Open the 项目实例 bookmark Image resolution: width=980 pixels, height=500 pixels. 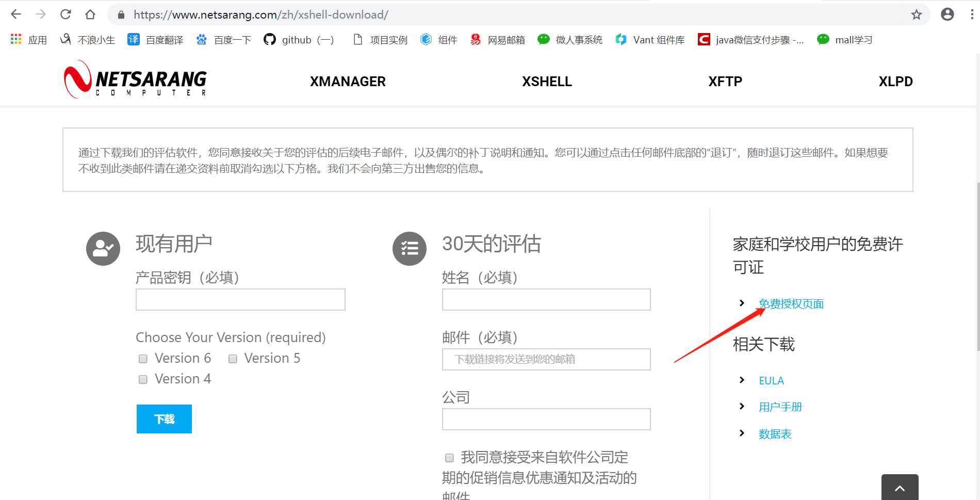pyautogui.click(x=380, y=40)
